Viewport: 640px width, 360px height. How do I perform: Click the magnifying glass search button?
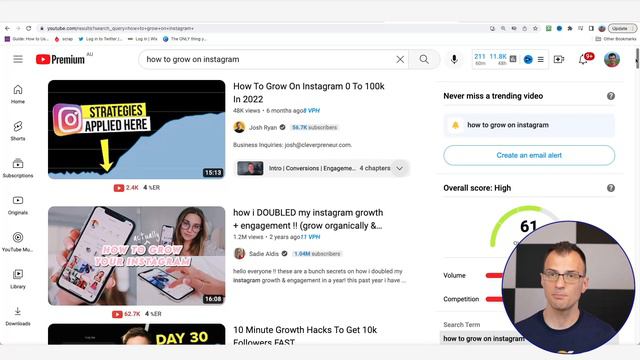[x=424, y=60]
